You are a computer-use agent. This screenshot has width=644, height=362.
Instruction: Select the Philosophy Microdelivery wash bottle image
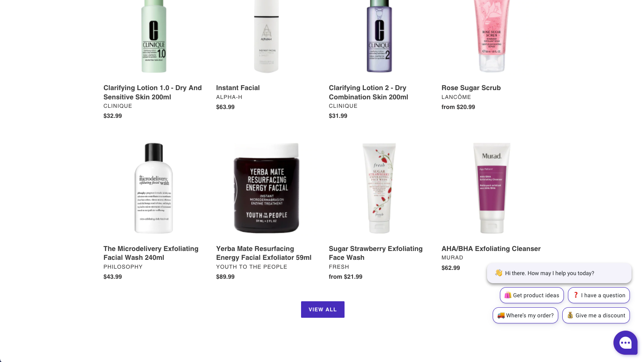[x=154, y=188]
